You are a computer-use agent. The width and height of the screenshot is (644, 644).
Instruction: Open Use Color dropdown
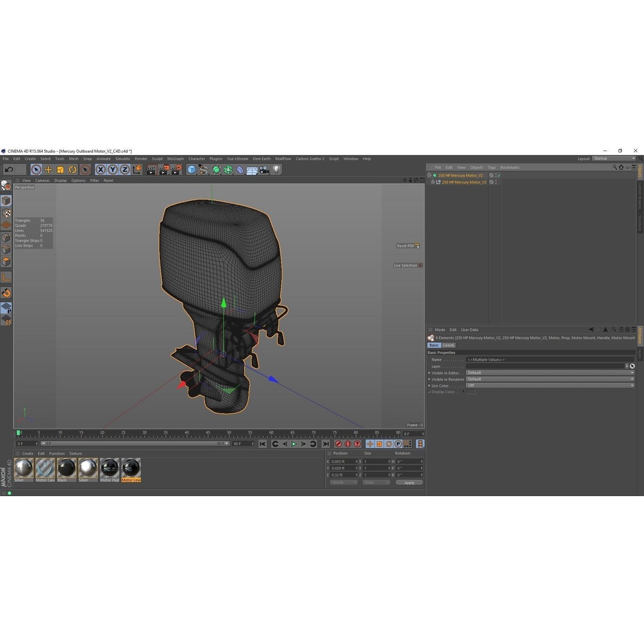pyautogui.click(x=550, y=386)
